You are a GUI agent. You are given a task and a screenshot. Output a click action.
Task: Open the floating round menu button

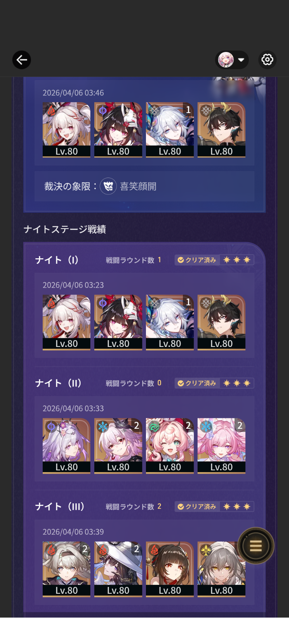[256, 546]
